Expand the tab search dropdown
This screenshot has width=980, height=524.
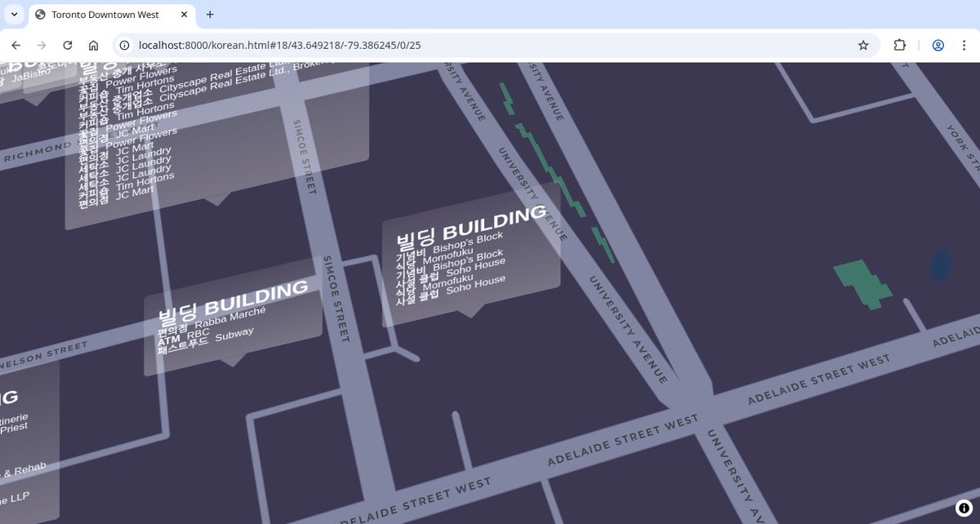pos(14,15)
